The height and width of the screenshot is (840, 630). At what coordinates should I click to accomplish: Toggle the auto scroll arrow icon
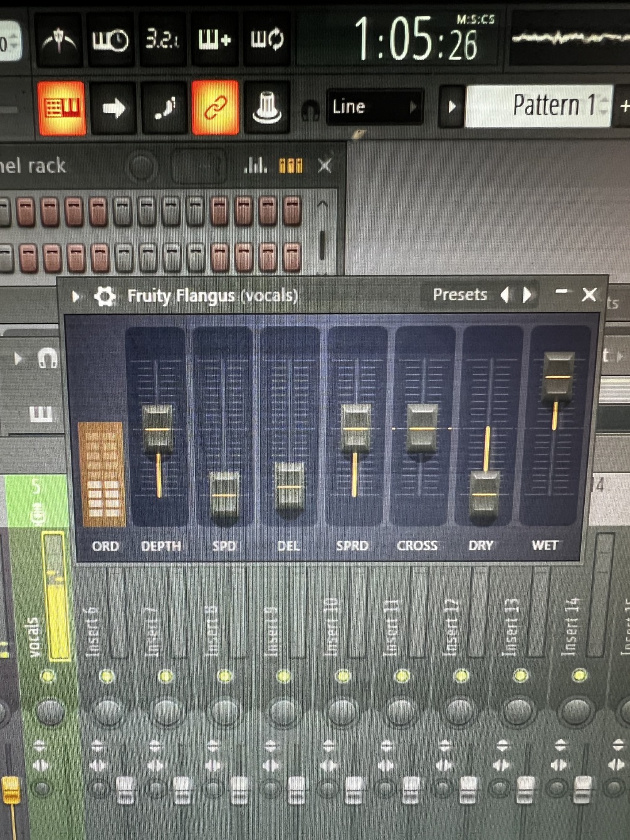[x=113, y=108]
